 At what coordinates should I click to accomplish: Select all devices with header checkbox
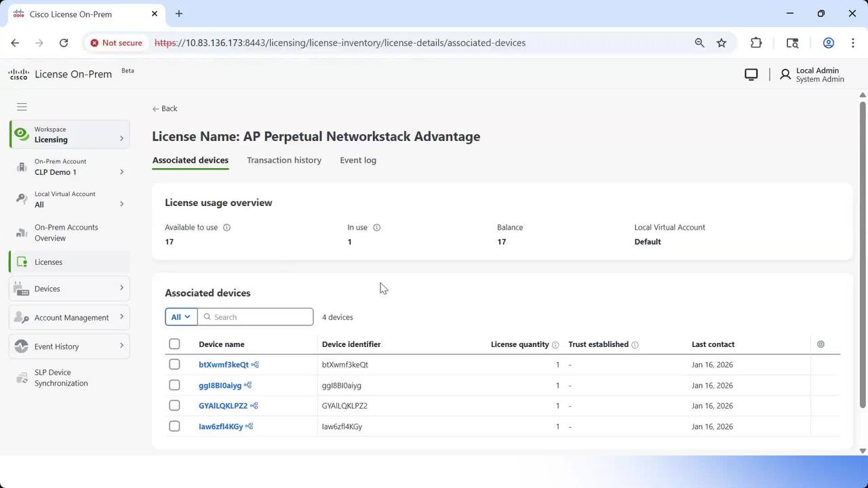click(x=174, y=344)
